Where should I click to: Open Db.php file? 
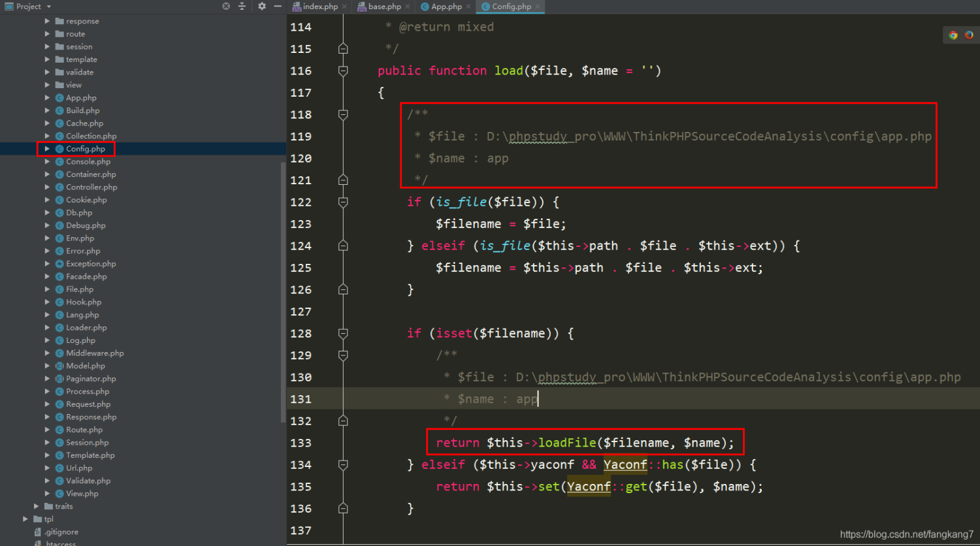pos(79,213)
